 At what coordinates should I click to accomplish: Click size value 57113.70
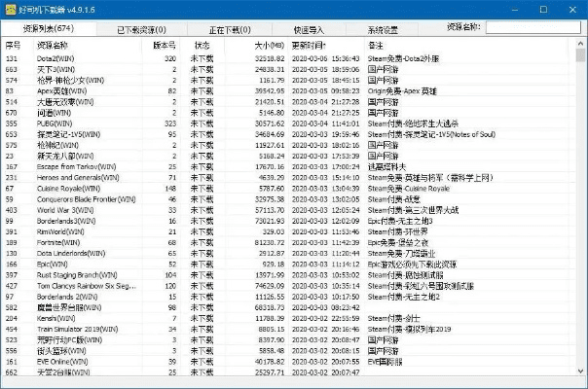270,210
